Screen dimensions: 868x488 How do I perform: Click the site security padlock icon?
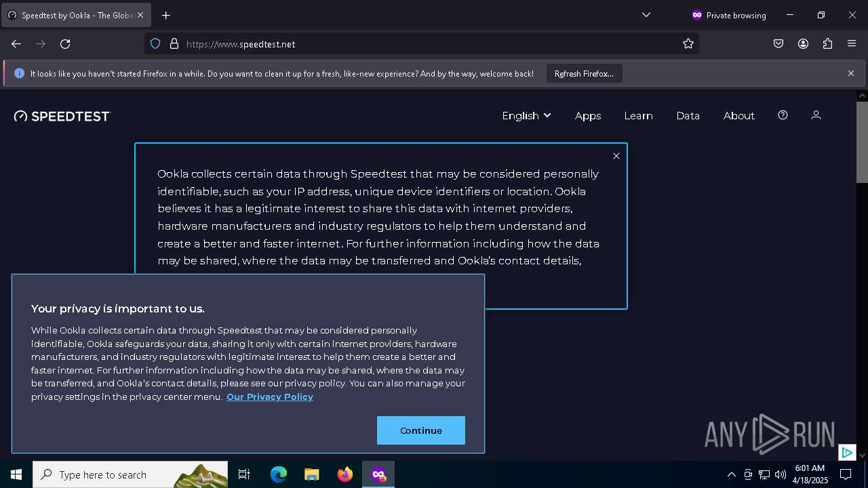(x=174, y=44)
